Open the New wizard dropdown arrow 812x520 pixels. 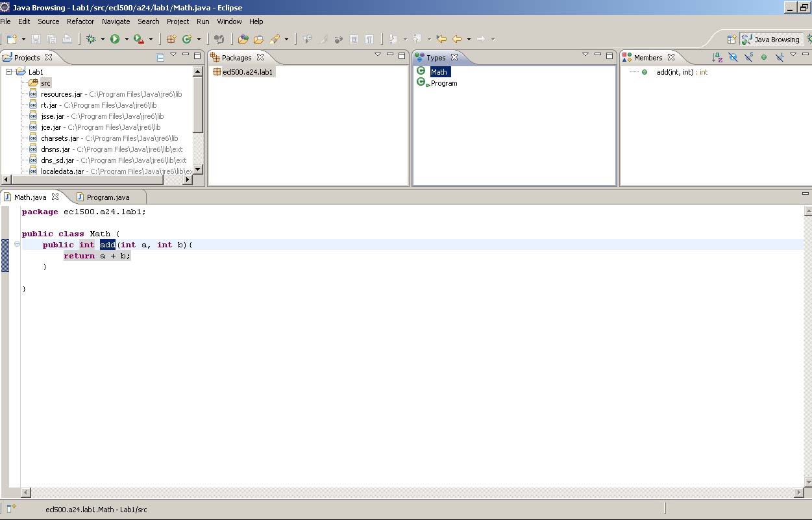click(24, 39)
